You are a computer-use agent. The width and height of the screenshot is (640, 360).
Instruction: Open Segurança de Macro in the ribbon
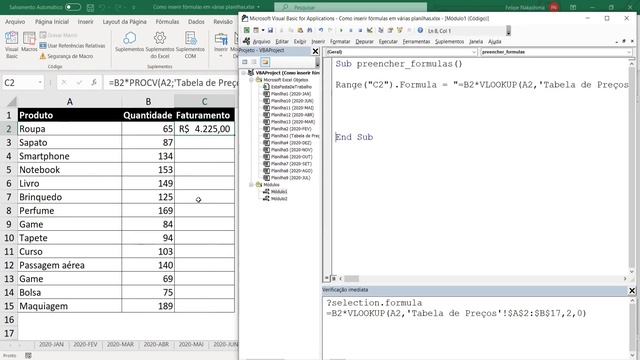click(x=66, y=56)
